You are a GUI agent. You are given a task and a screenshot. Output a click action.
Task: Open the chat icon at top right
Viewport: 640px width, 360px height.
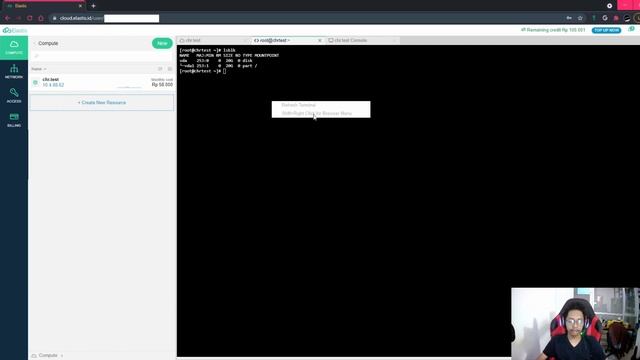tap(631, 30)
